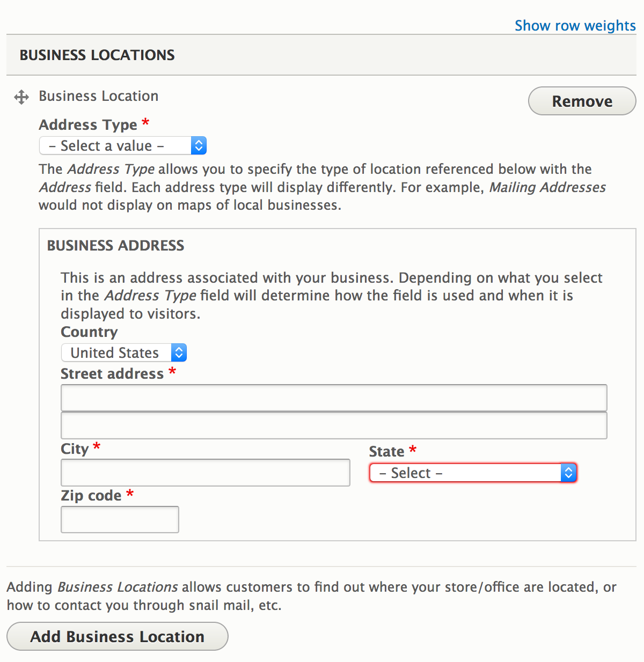This screenshot has width=644, height=662.
Task: Click the Show row weights link
Action: click(575, 25)
